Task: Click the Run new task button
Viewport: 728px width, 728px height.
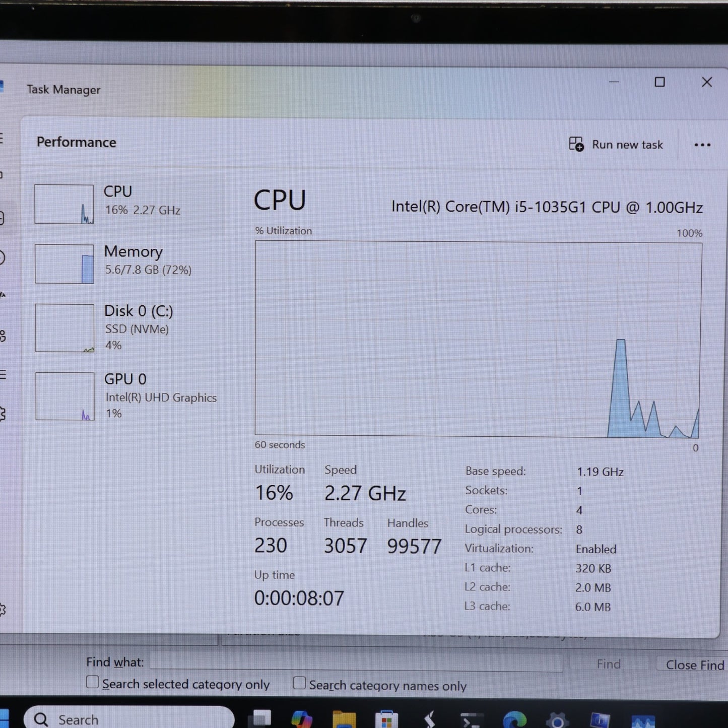Action: coord(616,145)
